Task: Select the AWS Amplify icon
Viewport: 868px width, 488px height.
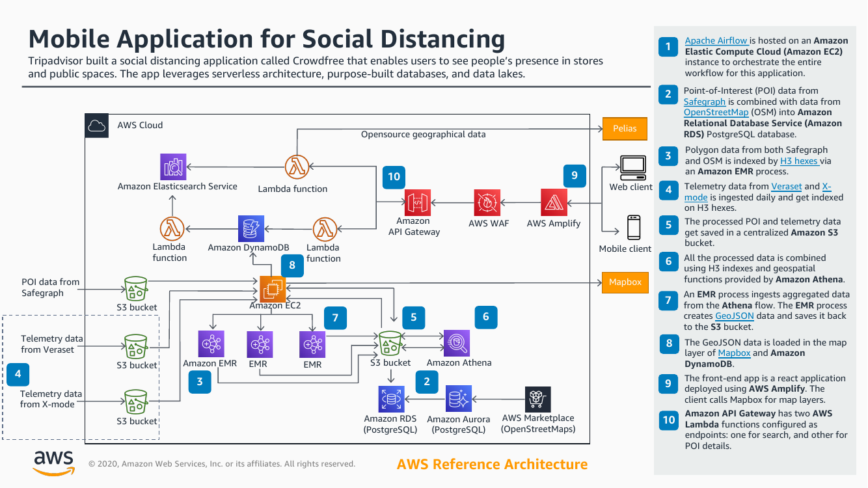Action: 554,203
